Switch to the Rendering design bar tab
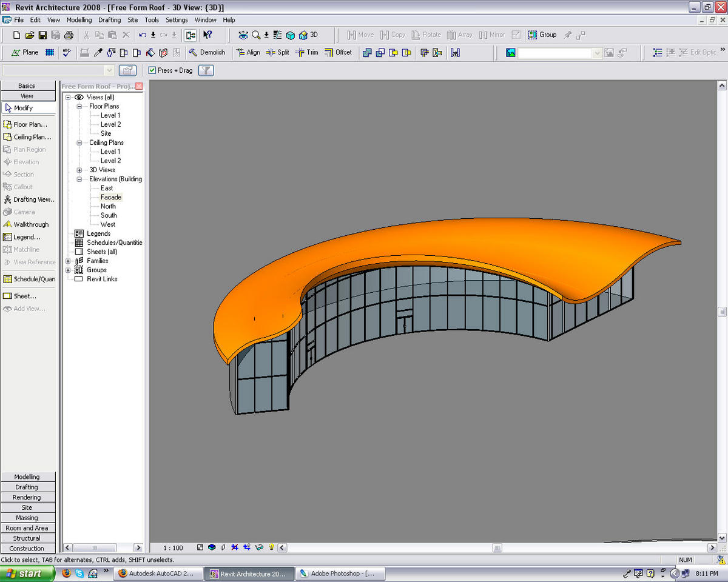 pyautogui.click(x=27, y=497)
